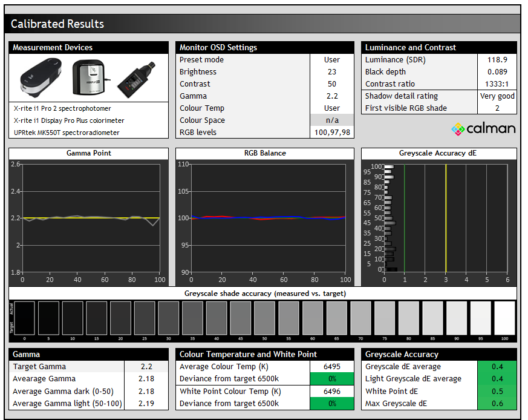Click the Contrast ratio 1333:1 cell
The width and height of the screenshot is (528, 420).
[x=497, y=84]
